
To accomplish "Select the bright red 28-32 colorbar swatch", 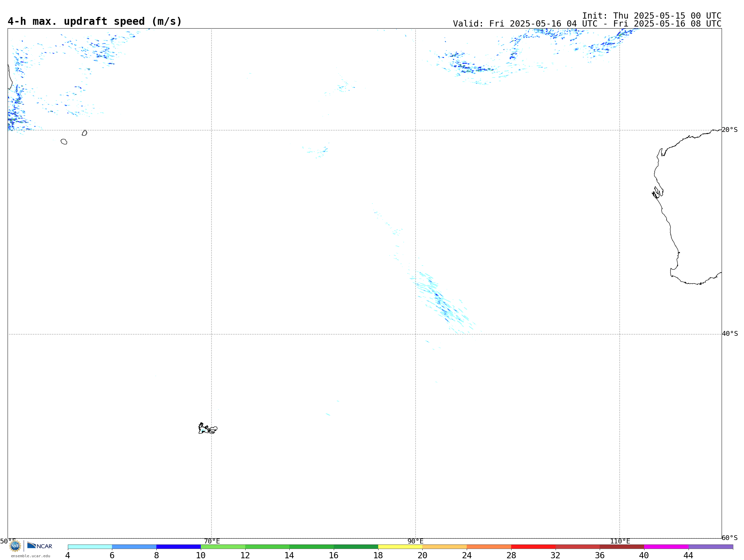I will click(534, 547).
